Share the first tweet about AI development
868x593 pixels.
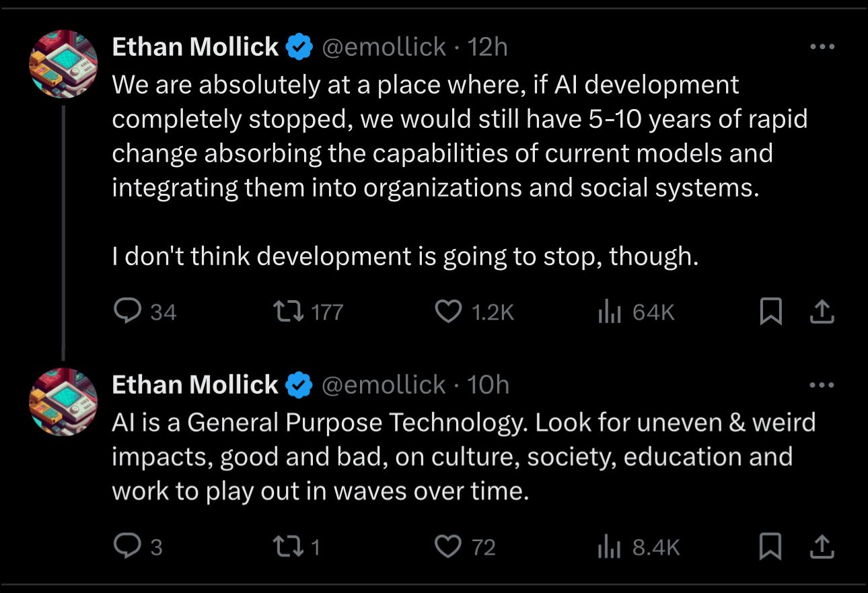pyautogui.click(x=820, y=312)
